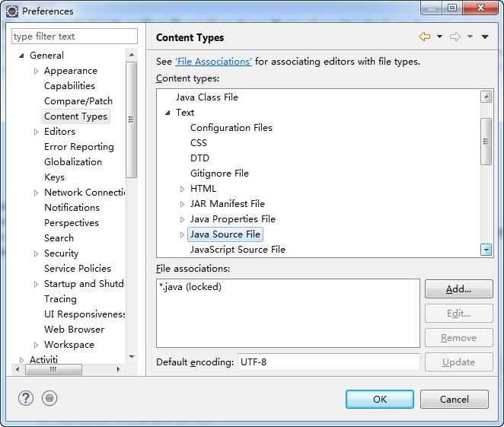Screen dimensions: 504x427
Task: Open the Back history dropdown arrow
Action: point(439,37)
